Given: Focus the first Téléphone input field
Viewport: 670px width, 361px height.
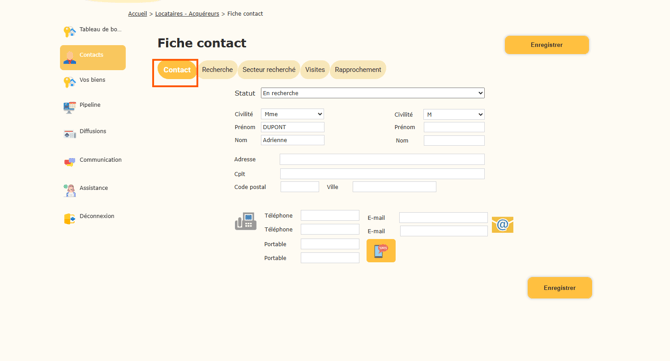Looking at the screenshot, I should (330, 215).
